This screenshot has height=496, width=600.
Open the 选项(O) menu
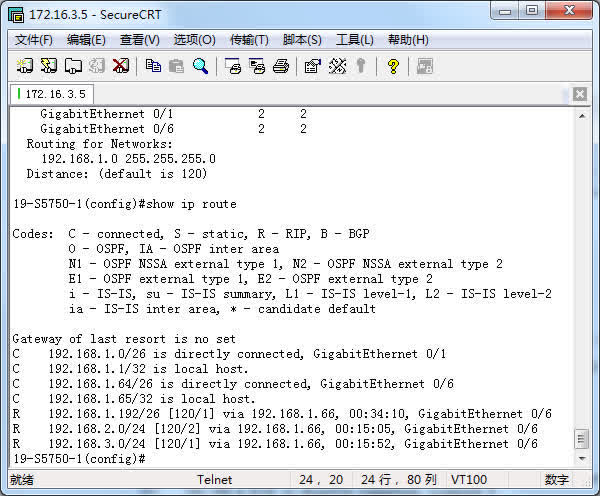tap(194, 40)
